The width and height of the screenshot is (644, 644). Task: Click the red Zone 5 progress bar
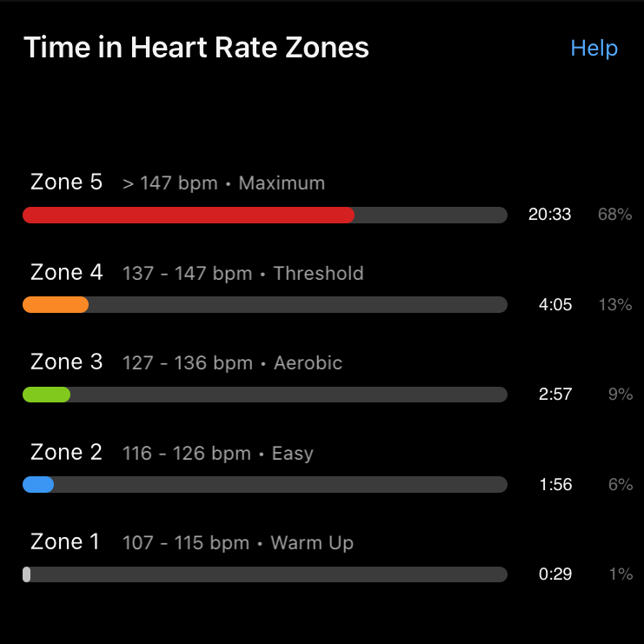click(189, 216)
